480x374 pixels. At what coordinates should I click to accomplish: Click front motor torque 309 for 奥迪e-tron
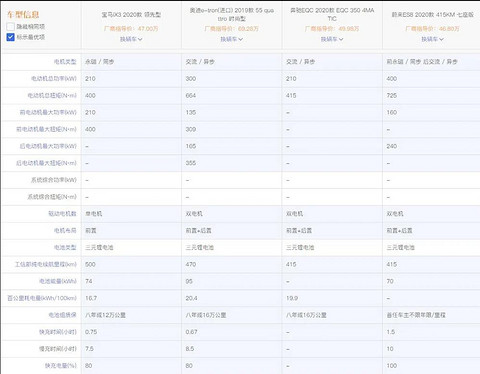point(191,129)
